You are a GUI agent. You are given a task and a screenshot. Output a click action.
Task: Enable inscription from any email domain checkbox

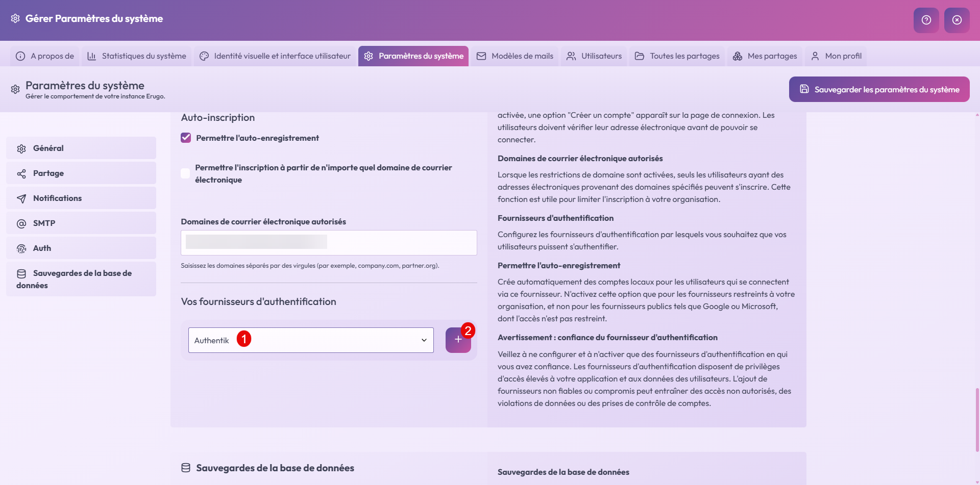tap(186, 173)
